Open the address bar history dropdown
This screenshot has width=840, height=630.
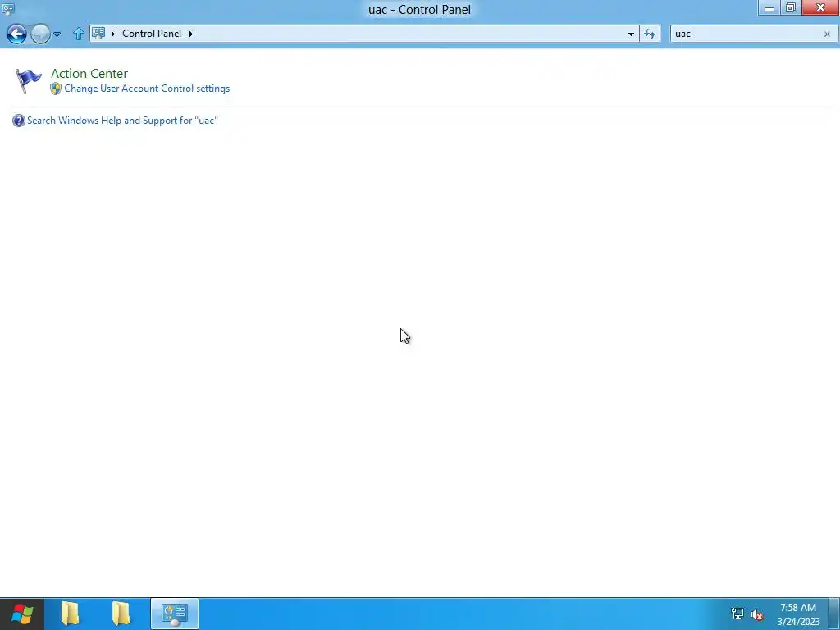[x=631, y=34]
